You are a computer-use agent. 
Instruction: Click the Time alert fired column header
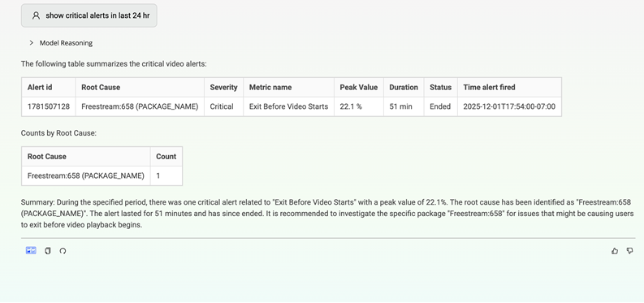489,87
